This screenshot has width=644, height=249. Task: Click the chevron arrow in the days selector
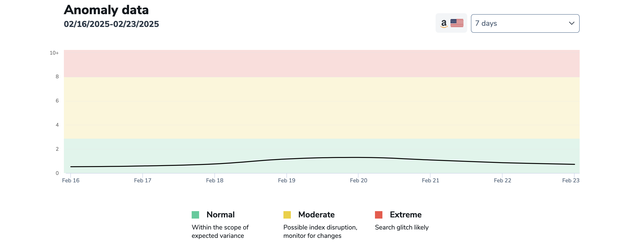pos(571,23)
